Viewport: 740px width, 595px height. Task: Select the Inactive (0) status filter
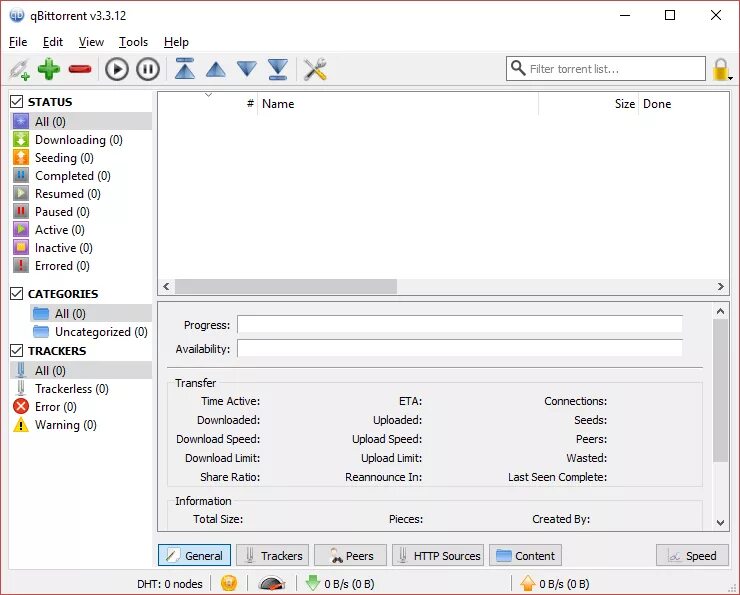point(81,247)
